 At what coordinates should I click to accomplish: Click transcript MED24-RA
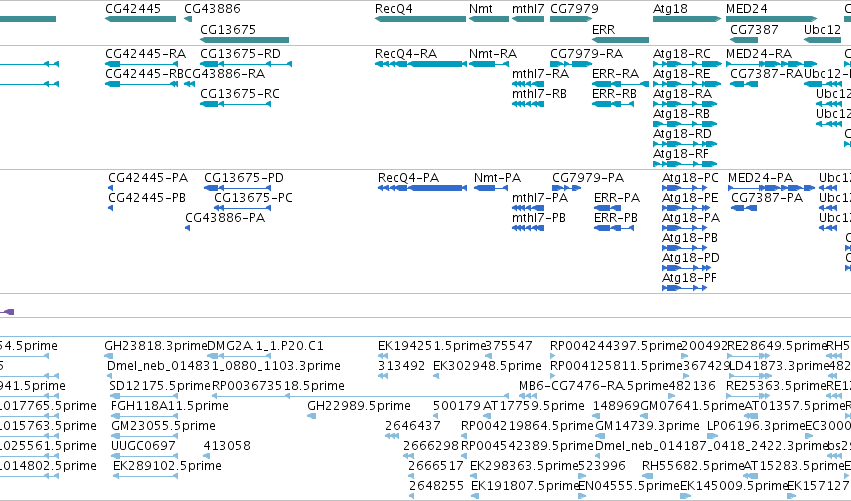click(x=771, y=64)
